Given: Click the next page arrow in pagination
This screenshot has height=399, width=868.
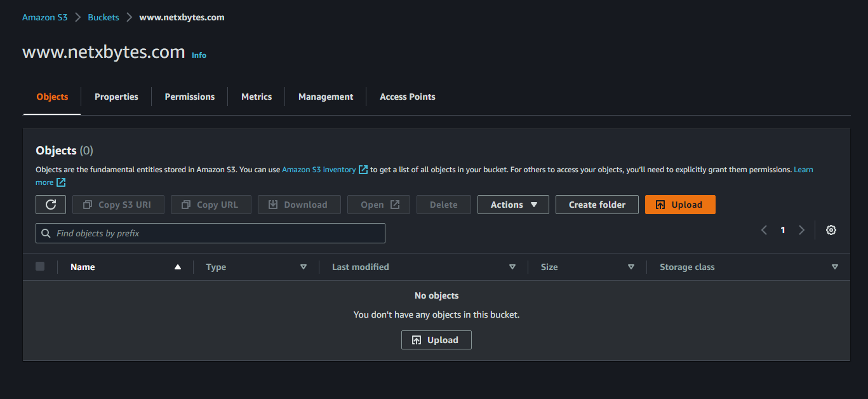Looking at the screenshot, I should (801, 230).
